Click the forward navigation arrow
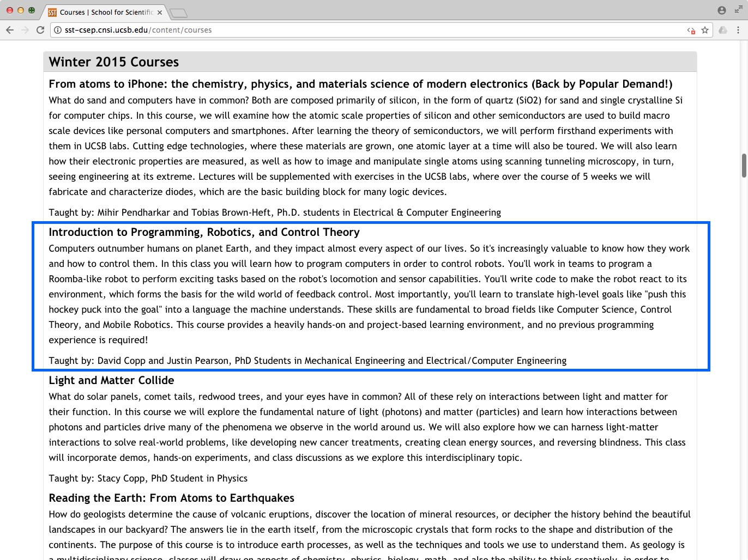The width and height of the screenshot is (748, 560). (x=25, y=30)
